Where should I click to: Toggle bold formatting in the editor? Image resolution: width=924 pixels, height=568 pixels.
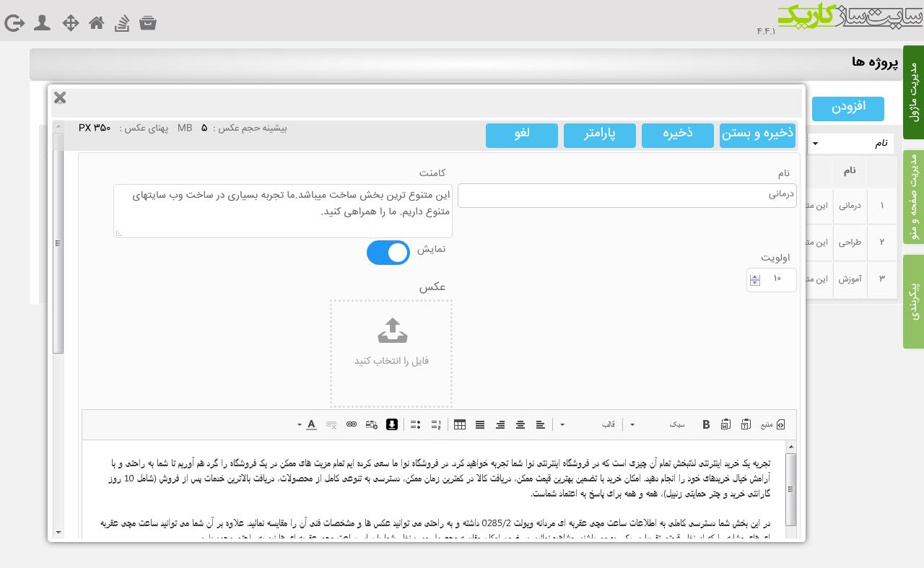[706, 424]
